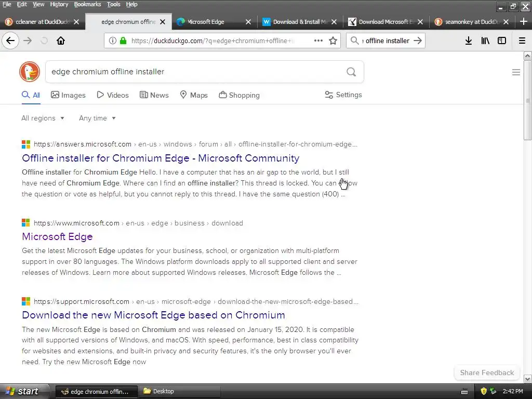Reload the current page
Viewport: 532px width, 399px height.
point(44,41)
